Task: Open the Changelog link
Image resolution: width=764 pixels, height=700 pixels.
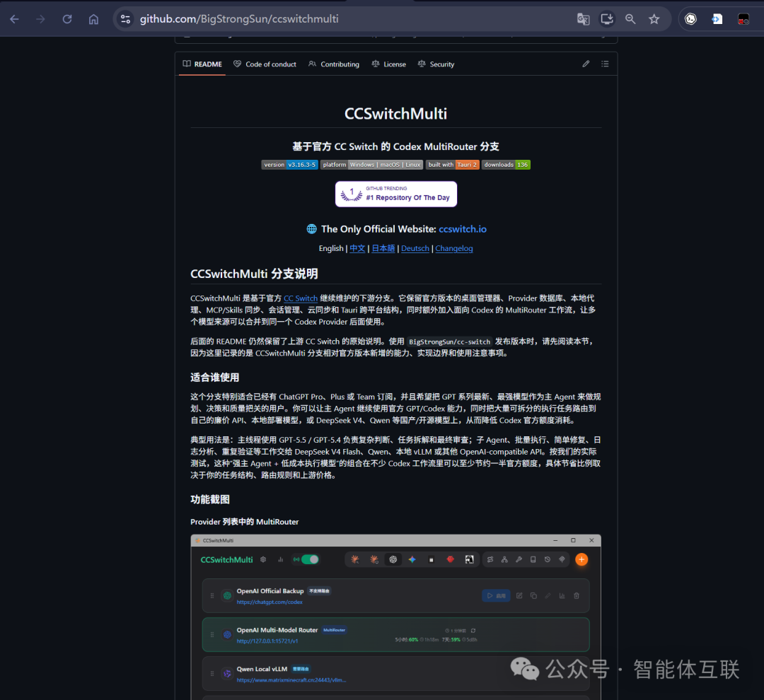Action: pyautogui.click(x=454, y=248)
